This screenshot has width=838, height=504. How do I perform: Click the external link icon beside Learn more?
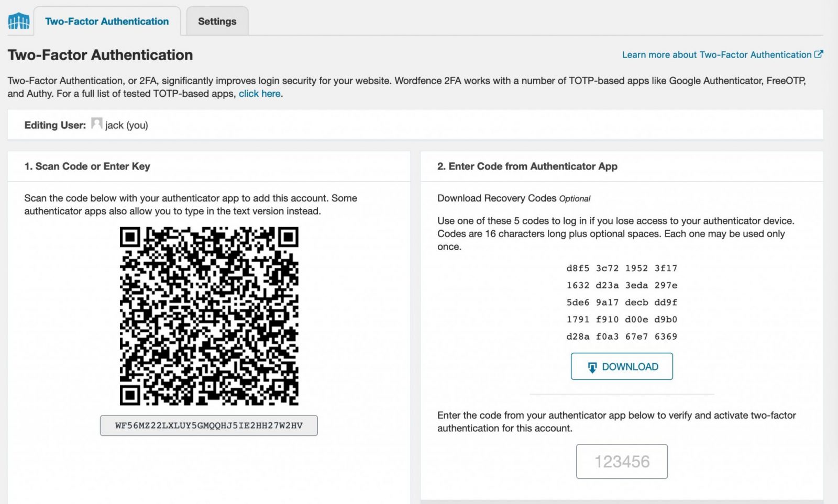[819, 54]
